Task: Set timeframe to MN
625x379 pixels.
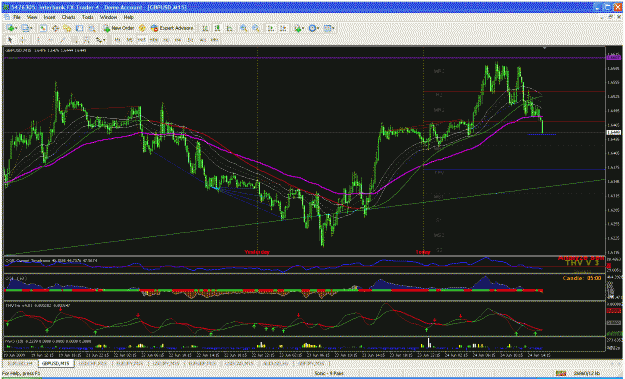Action: pyautogui.click(x=215, y=40)
